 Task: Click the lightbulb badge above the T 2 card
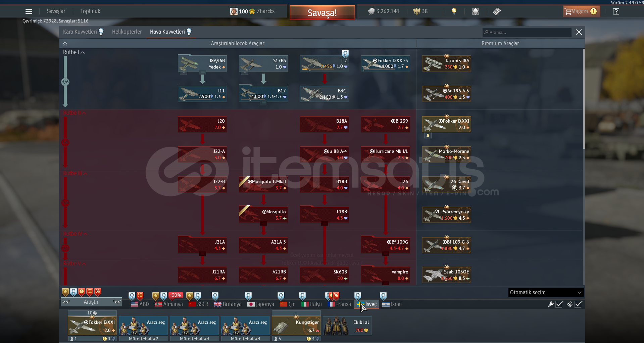[345, 53]
